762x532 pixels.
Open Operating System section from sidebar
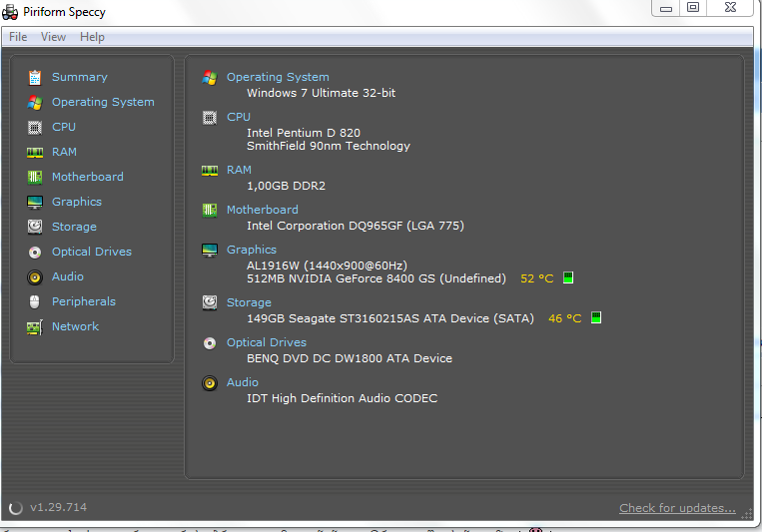[x=103, y=102]
